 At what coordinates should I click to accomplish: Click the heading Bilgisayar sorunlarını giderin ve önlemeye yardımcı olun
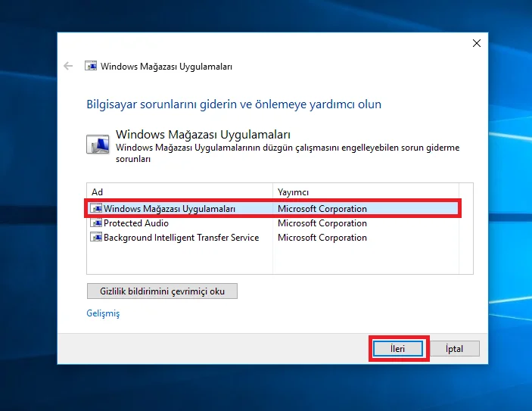[234, 104]
